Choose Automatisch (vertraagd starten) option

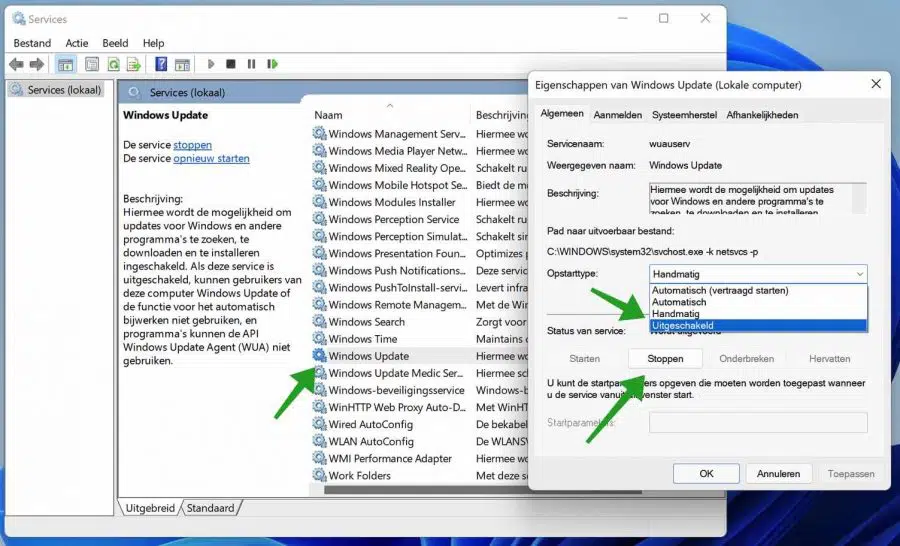coord(758,291)
